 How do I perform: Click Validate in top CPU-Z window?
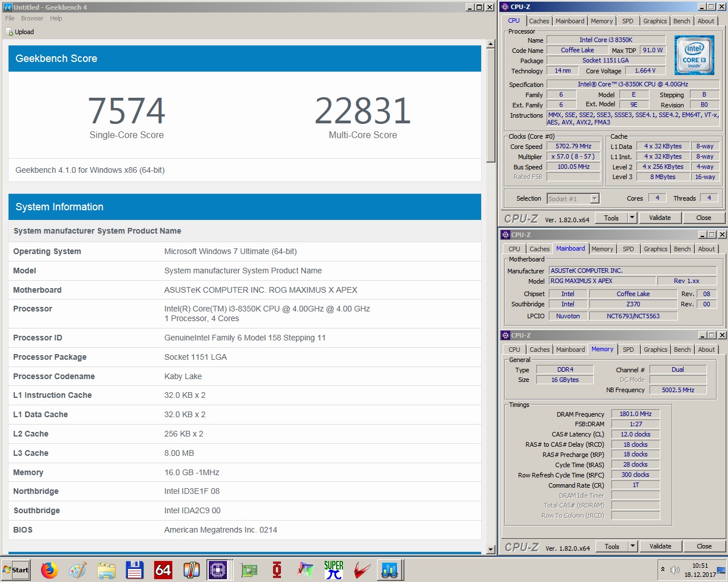click(660, 218)
